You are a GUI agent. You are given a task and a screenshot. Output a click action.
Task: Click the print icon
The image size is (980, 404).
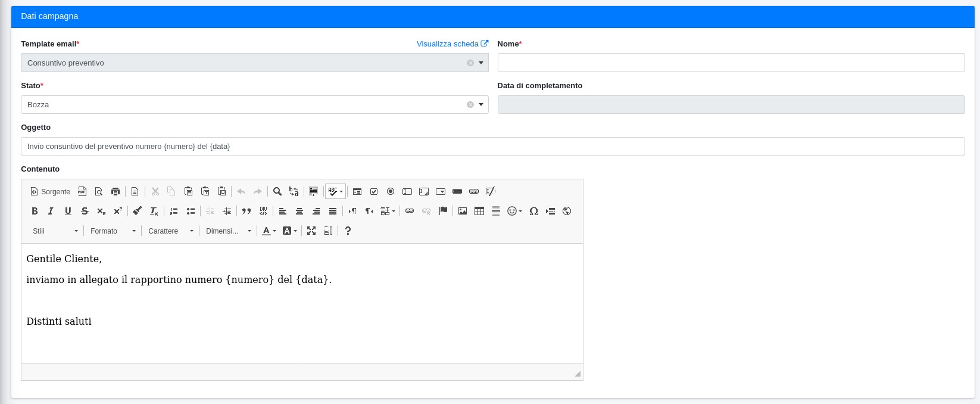click(116, 191)
